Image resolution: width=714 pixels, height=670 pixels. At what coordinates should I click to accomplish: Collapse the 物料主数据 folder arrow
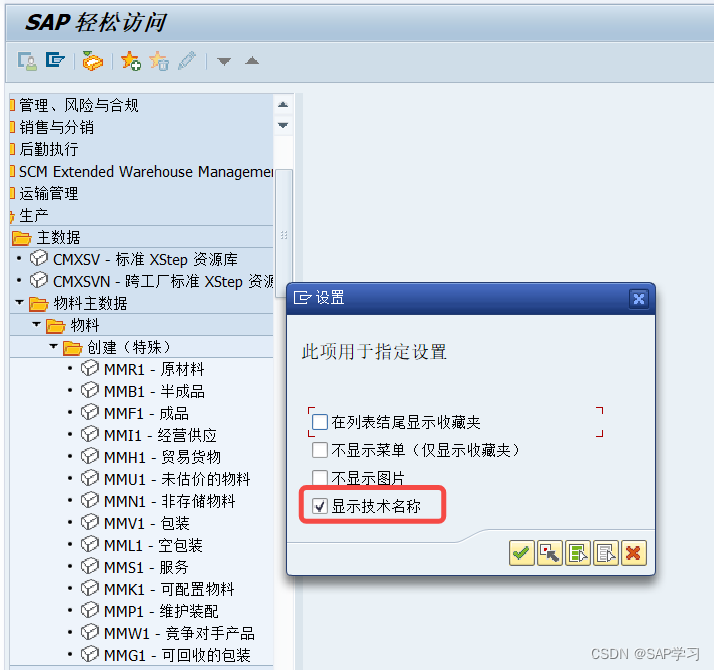pyautogui.click(x=20, y=302)
